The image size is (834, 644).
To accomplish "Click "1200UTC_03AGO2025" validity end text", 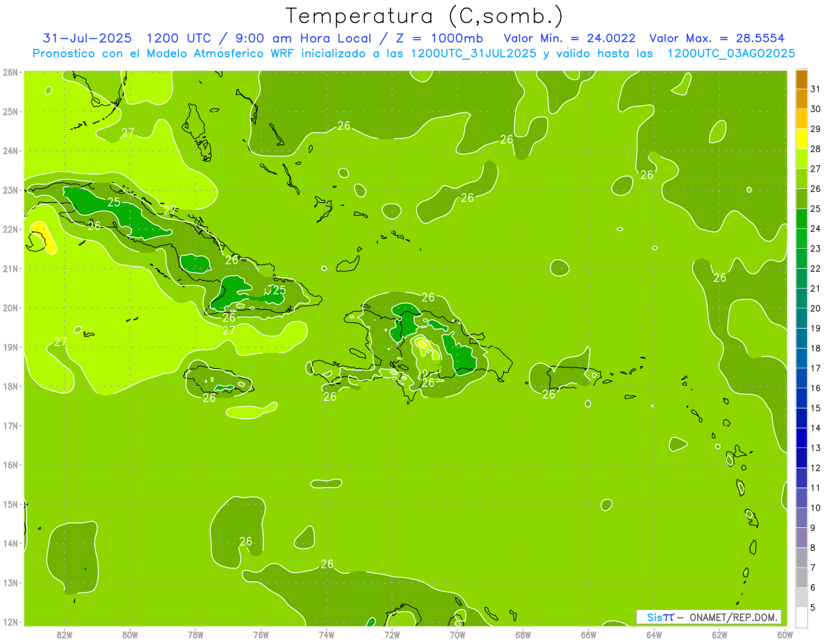I will click(x=731, y=53).
